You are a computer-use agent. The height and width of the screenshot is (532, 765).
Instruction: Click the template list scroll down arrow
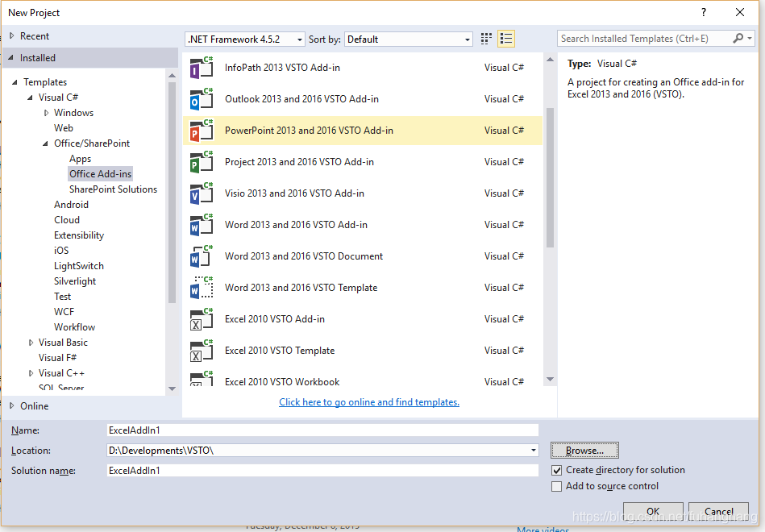pyautogui.click(x=550, y=379)
